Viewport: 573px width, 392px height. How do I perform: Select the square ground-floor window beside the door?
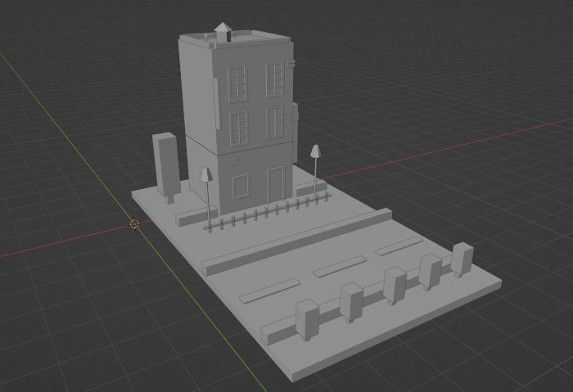241,187
